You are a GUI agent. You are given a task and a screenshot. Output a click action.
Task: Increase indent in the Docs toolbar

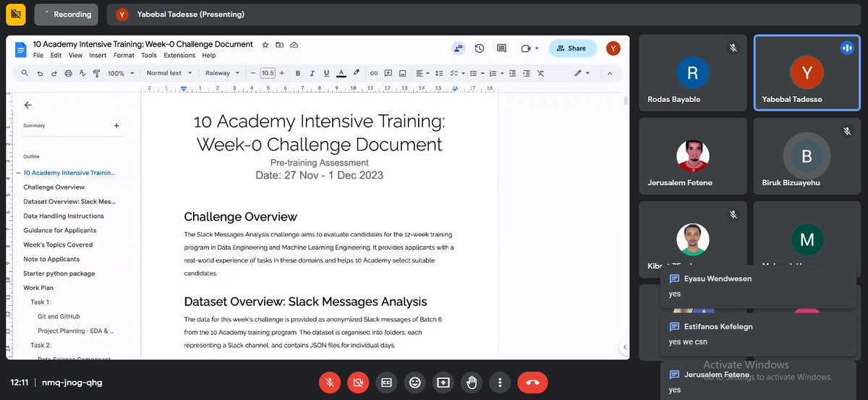(x=527, y=73)
